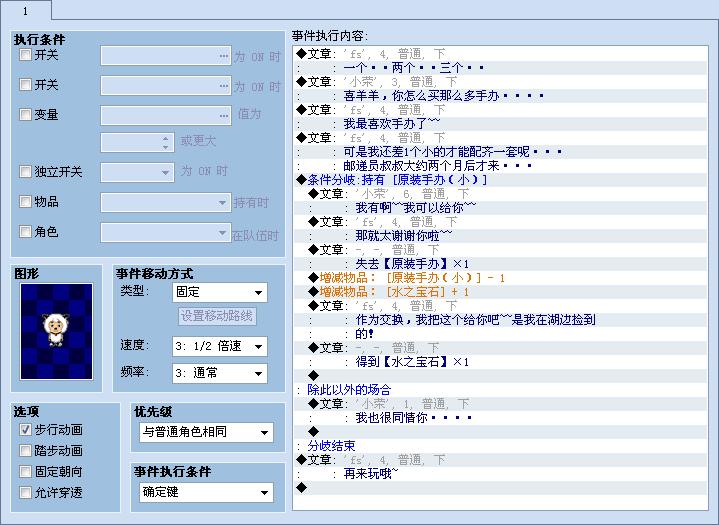
Task: Enable the 物品 condition checkbox
Action: (25, 201)
